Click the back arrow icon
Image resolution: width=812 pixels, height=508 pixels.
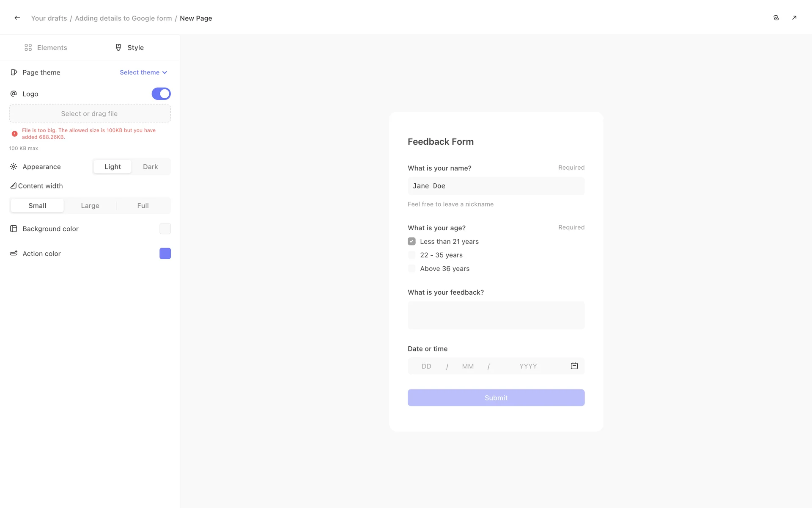[17, 18]
